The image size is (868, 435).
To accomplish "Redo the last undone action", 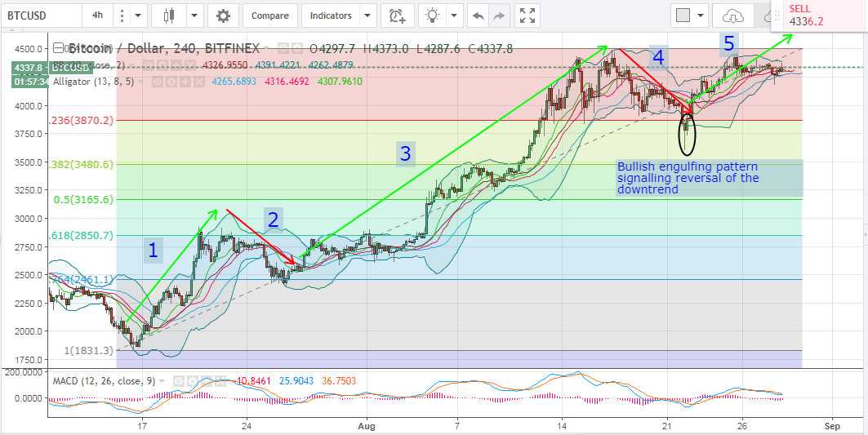I will [499, 16].
